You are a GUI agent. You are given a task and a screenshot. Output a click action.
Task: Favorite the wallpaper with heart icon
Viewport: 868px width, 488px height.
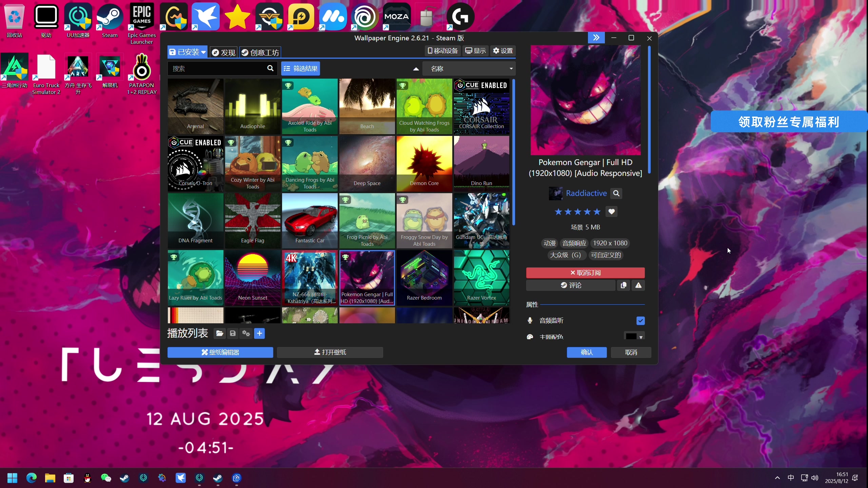(611, 212)
